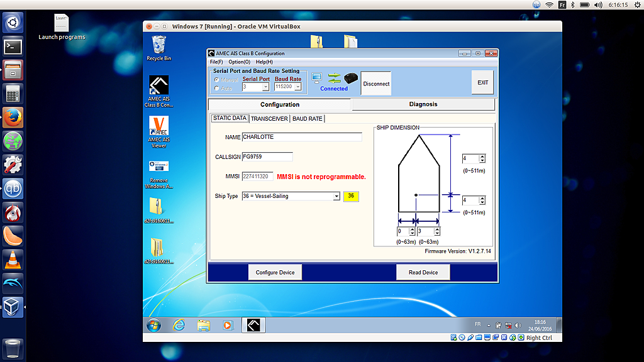Click the starboard-side width field showing 3

[426, 231]
